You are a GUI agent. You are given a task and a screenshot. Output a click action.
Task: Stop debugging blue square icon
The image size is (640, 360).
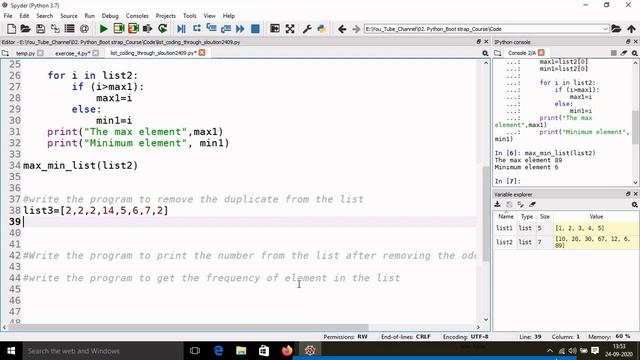pyautogui.click(x=255, y=29)
